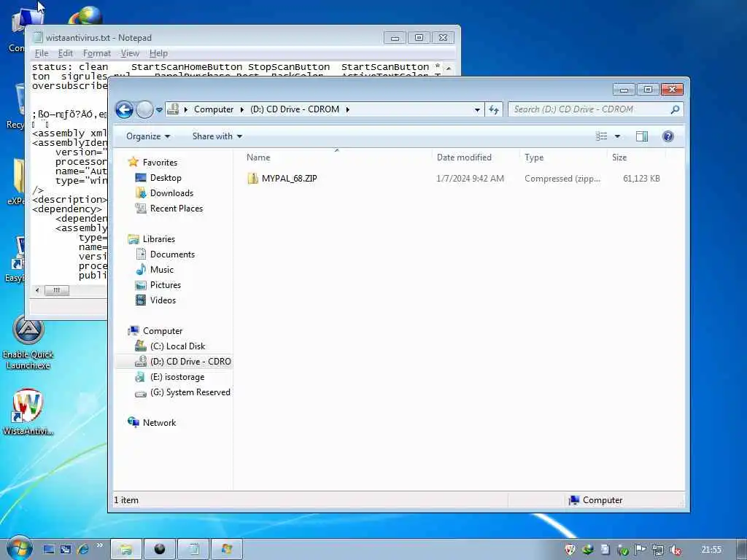Screen dimensions: 747x560
Task: Switch to Explorer taskbar button
Action: click(126, 550)
